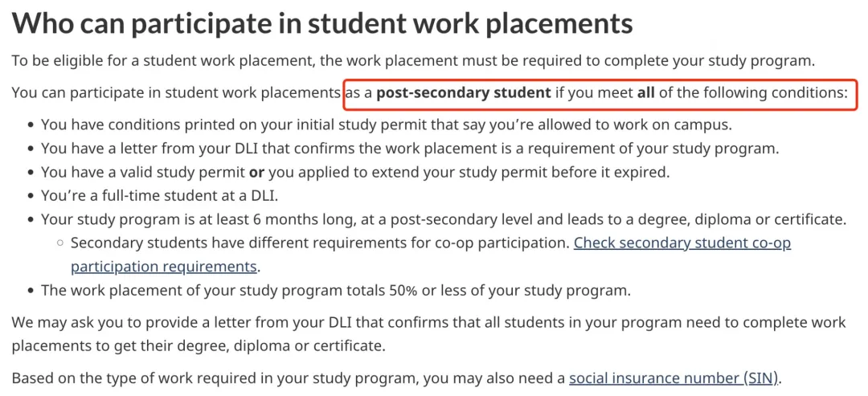
Task: Click the "Who can participate in student work placements" heading
Action: click(322, 22)
